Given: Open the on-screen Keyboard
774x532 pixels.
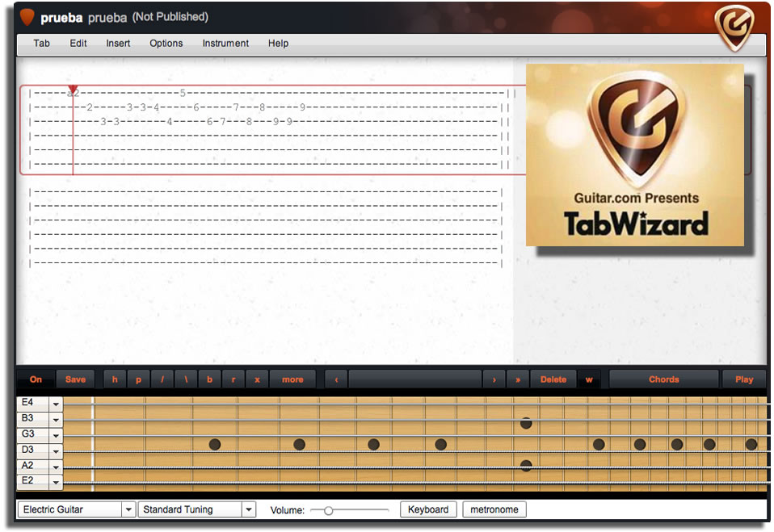Looking at the screenshot, I should click(x=428, y=509).
